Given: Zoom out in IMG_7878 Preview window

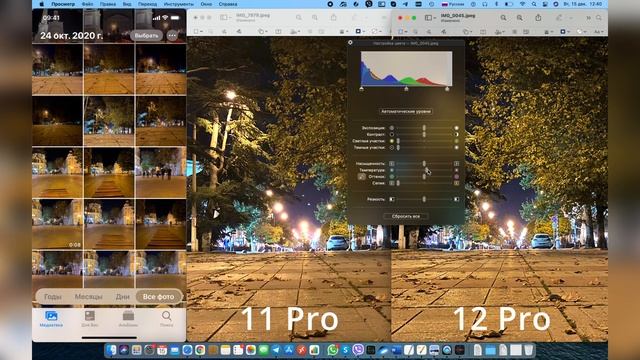Looking at the screenshot, I should [299, 18].
